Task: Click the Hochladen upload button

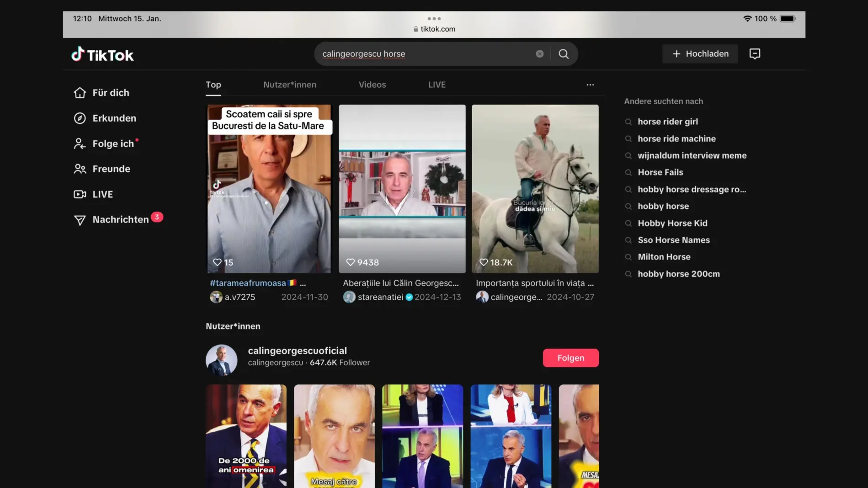Action: click(700, 54)
